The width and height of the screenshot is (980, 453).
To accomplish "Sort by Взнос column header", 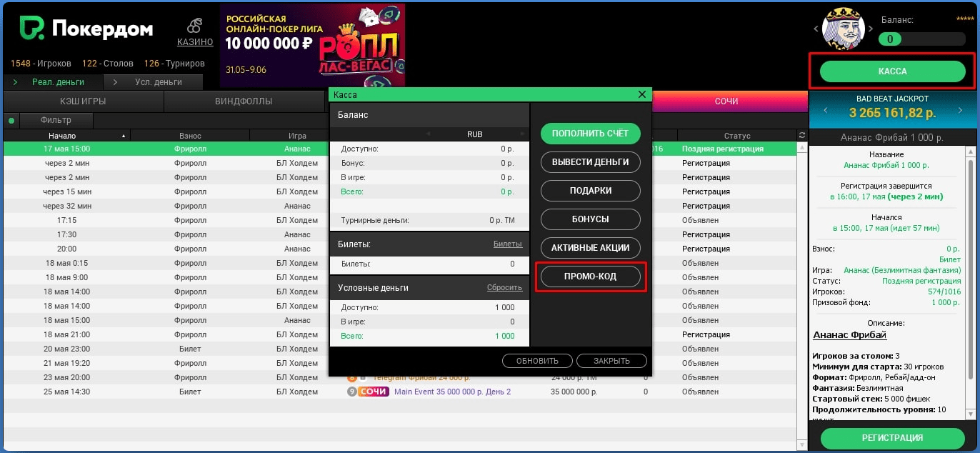I will click(190, 136).
